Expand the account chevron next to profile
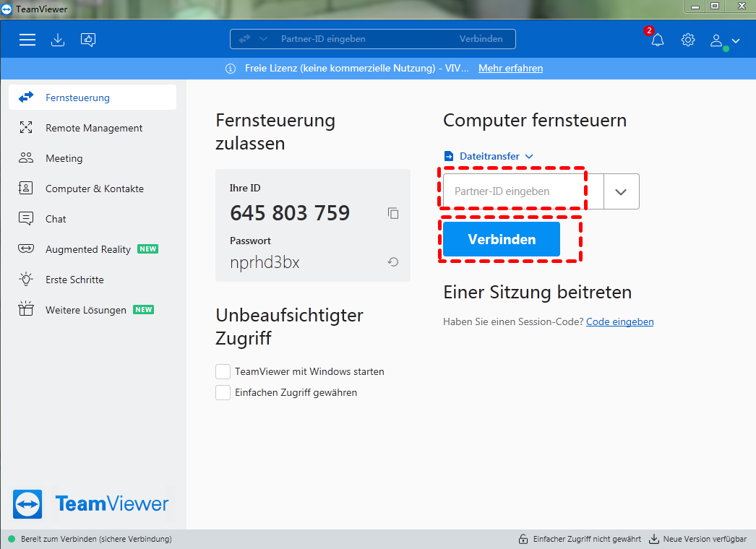Screen dimensions: 756x549 point(736,40)
